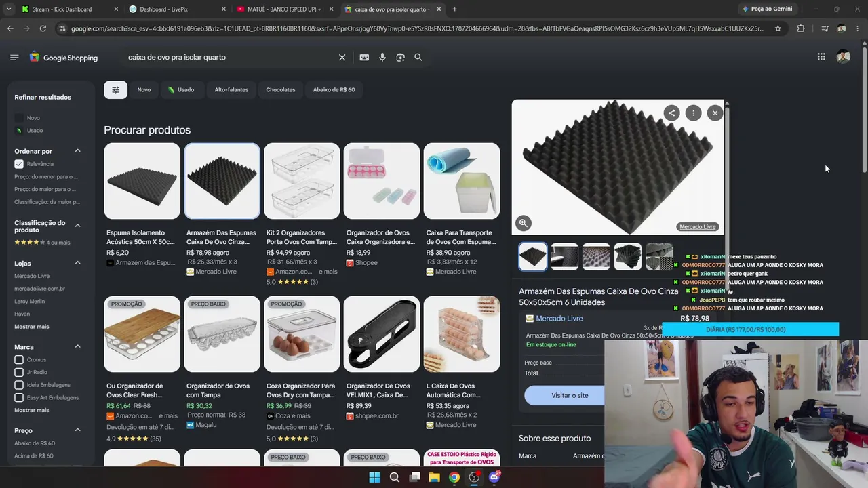Open the Windows Start menu
The width and height of the screenshot is (868, 488).
374,477
